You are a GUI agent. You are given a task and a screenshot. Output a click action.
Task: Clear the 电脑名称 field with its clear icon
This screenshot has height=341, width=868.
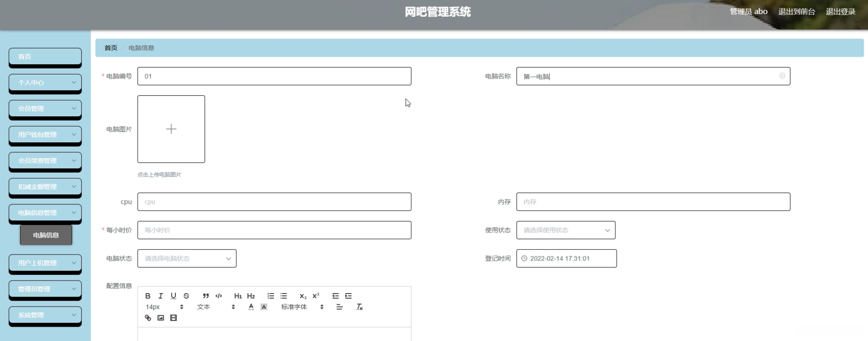click(782, 76)
